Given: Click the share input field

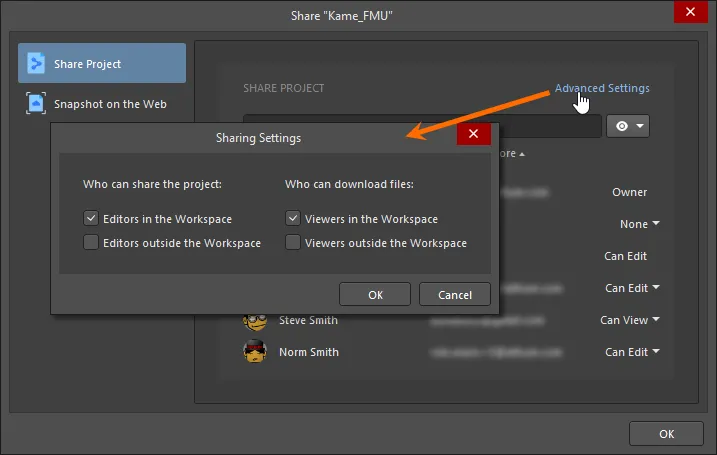Looking at the screenshot, I should click(549, 126).
